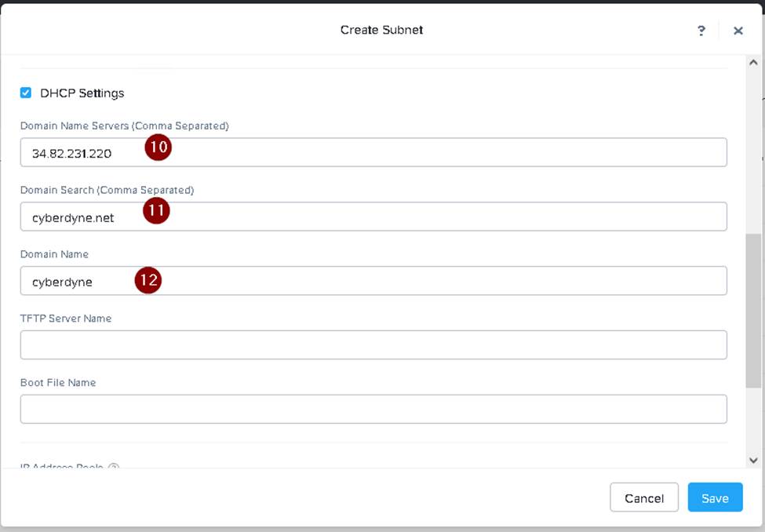765x532 pixels.
Task: Click the DHCP Settings label text
Action: pos(82,93)
